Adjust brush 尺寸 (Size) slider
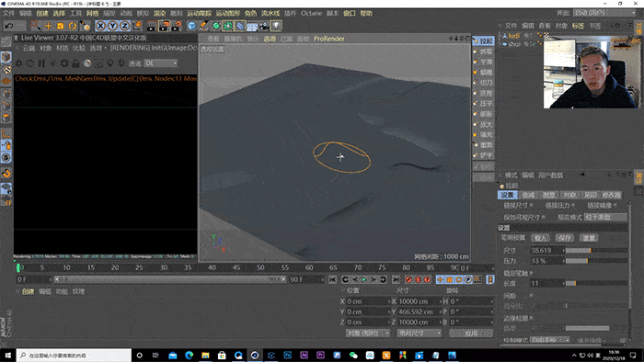The width and height of the screenshot is (644, 362). 596,250
